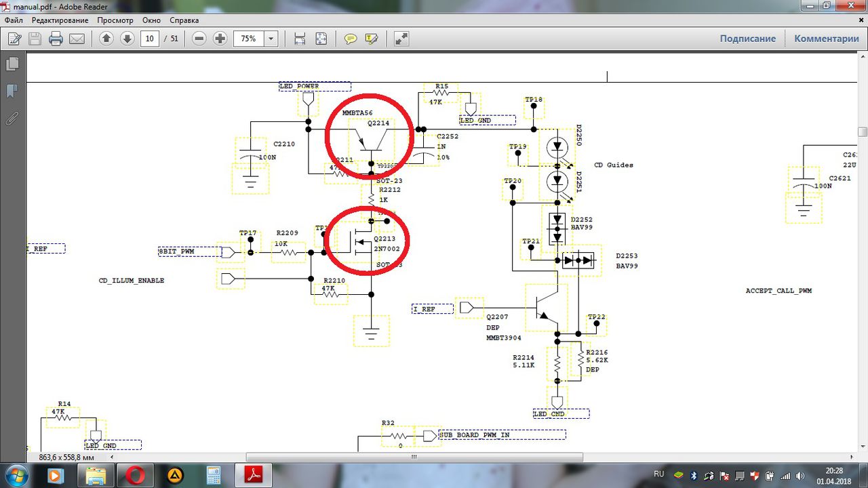Switch to fullscreen read mode icon
Image resolution: width=868 pixels, height=488 pixels.
[x=401, y=39]
